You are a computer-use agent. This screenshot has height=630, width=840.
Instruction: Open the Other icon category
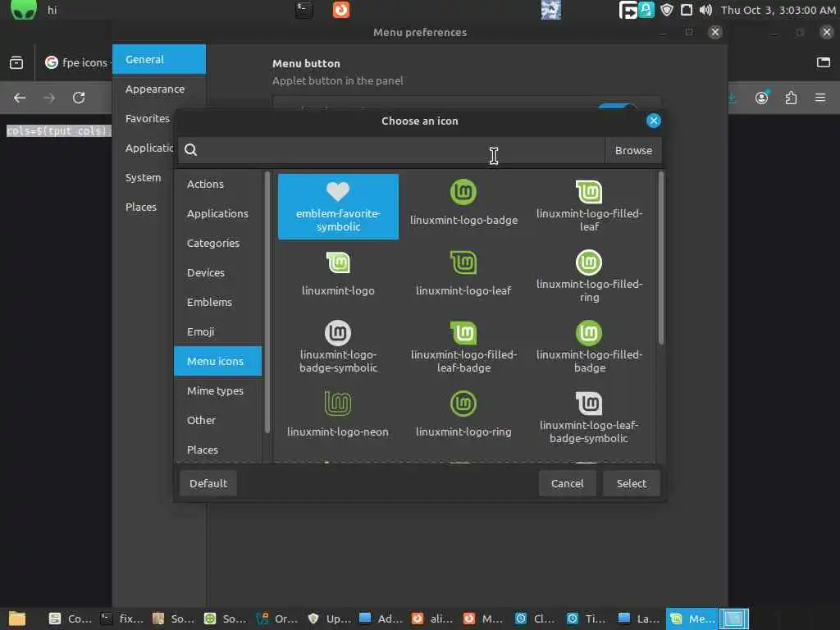point(218,420)
